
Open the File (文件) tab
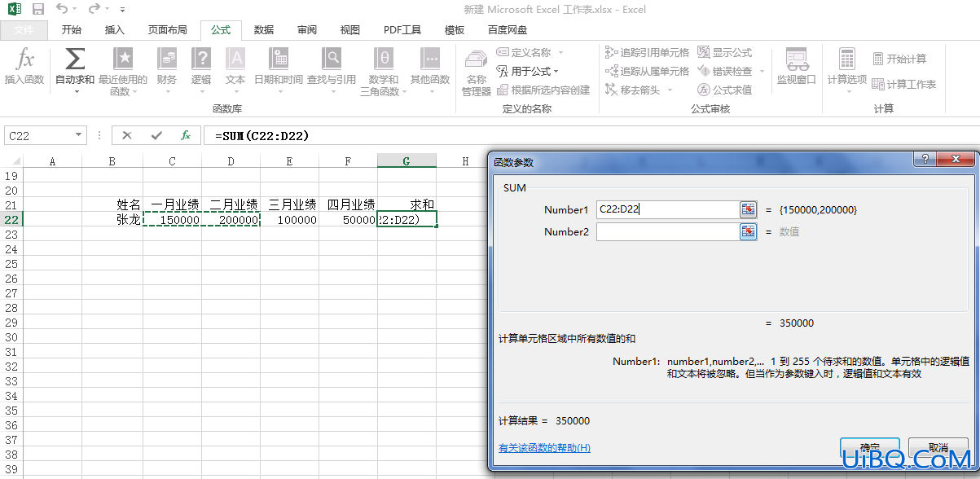[24, 30]
